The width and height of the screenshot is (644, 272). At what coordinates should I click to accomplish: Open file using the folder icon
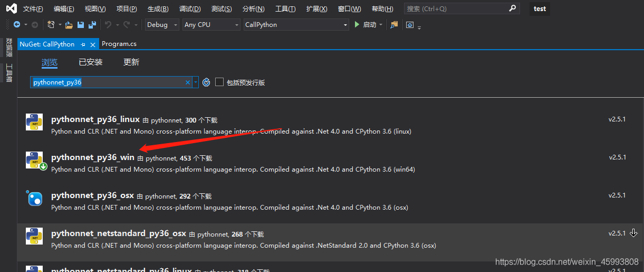(69, 25)
